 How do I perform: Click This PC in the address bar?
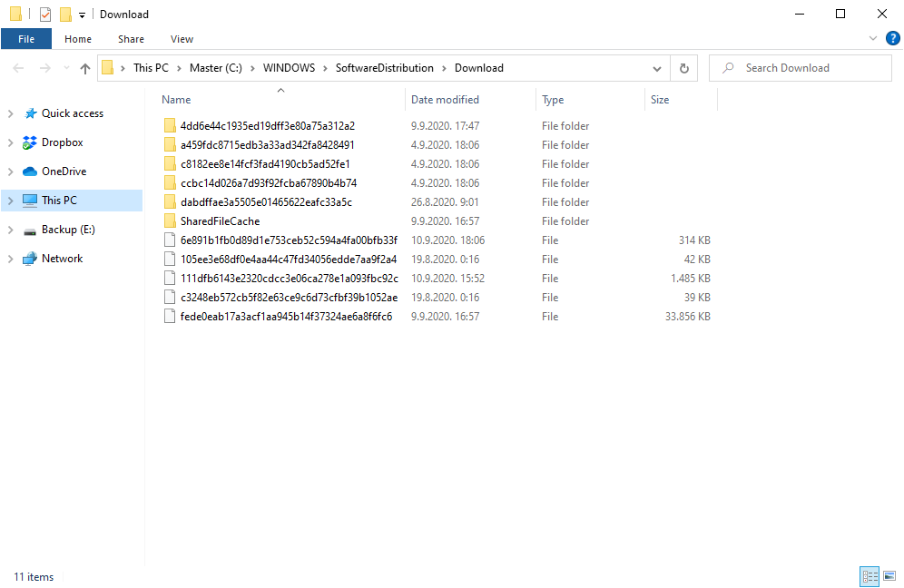[x=151, y=68]
